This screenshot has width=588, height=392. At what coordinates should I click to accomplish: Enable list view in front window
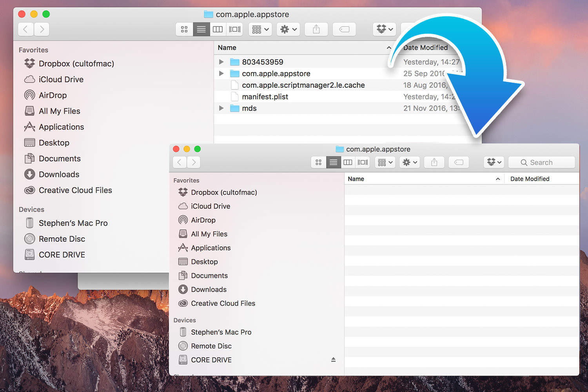[x=333, y=162]
